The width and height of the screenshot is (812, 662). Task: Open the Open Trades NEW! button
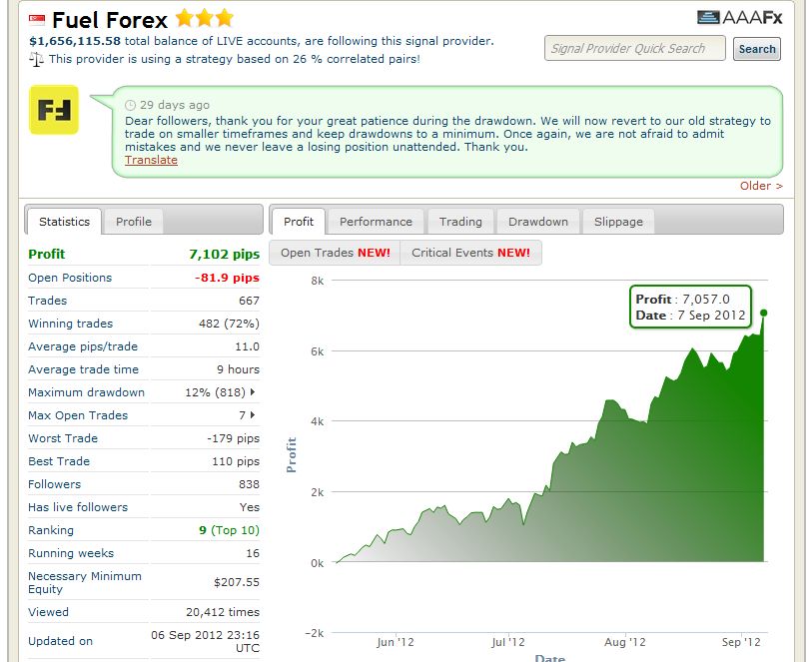pyautogui.click(x=335, y=253)
